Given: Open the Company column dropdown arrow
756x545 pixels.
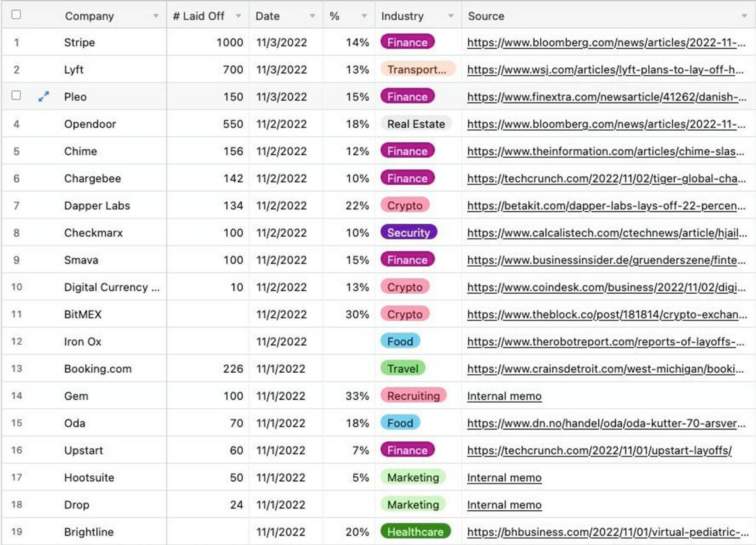Looking at the screenshot, I should 156,16.
